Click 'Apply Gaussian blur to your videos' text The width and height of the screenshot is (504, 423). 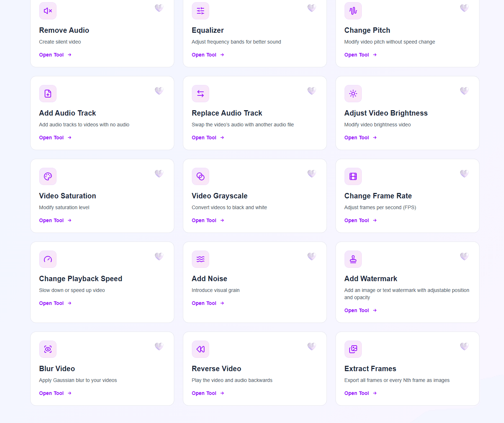78,380
